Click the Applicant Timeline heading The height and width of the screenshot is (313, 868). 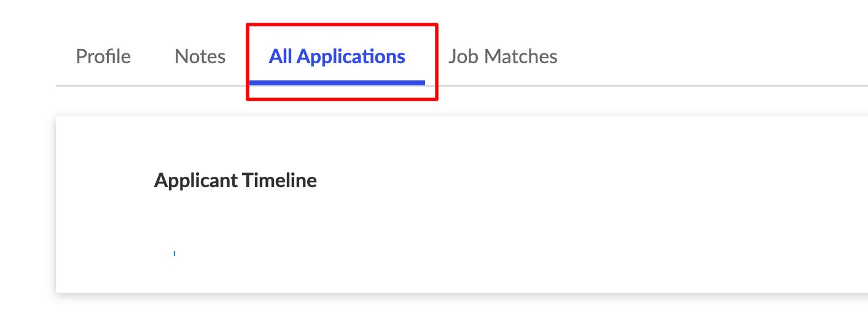click(235, 180)
